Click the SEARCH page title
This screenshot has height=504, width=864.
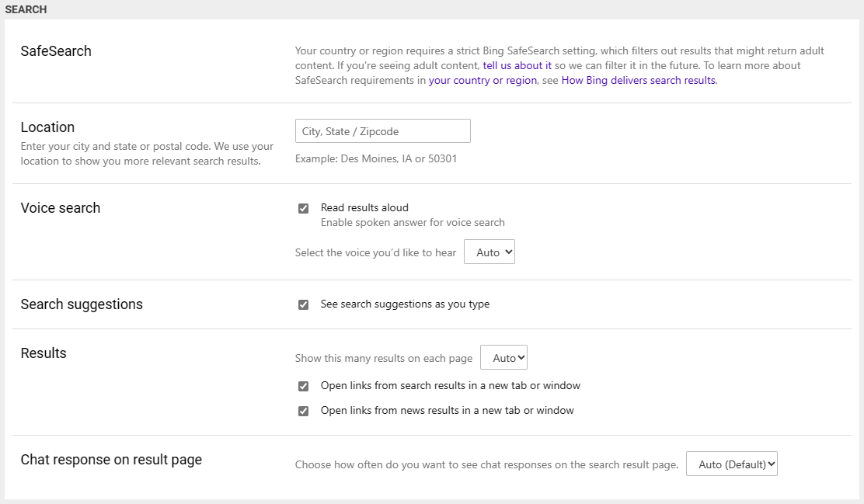coord(26,9)
